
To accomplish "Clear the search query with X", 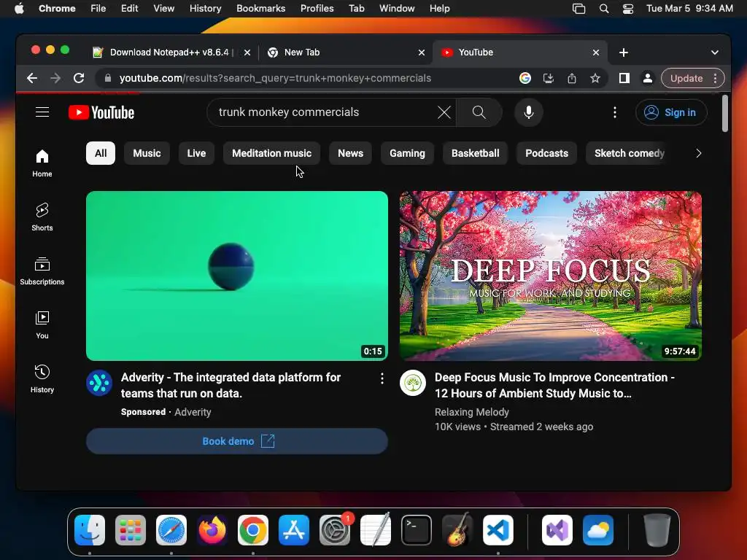I will [x=444, y=112].
